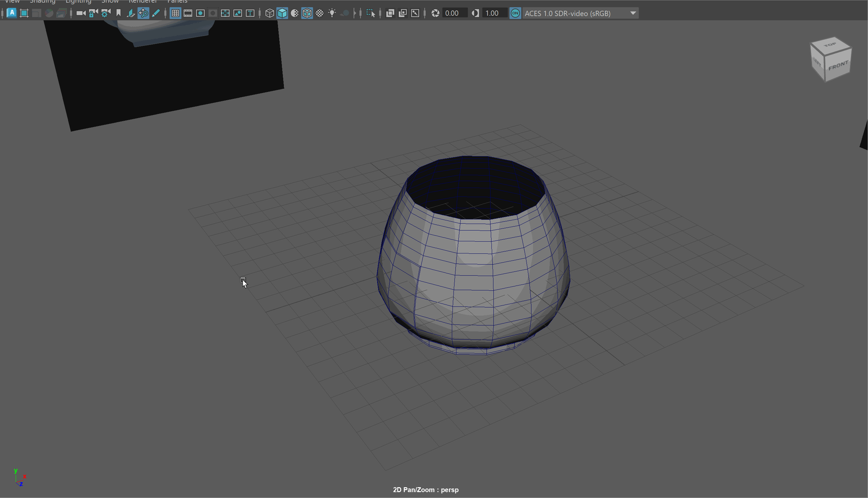Toggle Wireframe on Shaded cube
868x498 pixels.
click(307, 13)
